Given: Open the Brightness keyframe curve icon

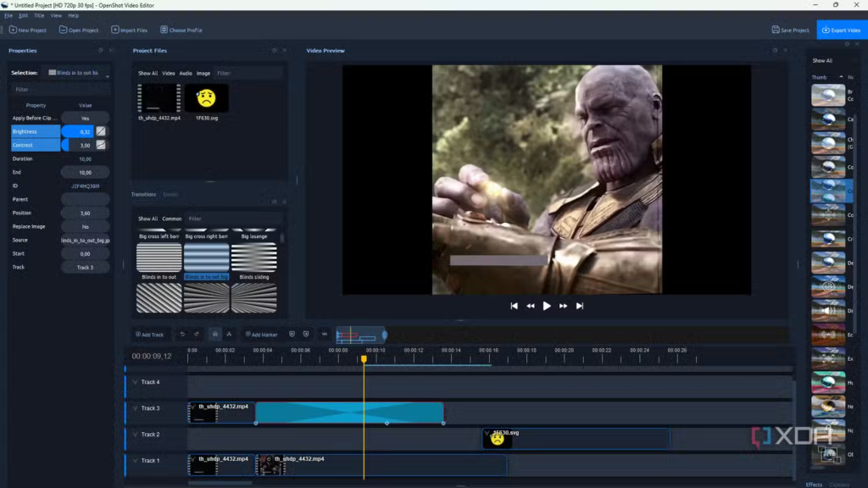Looking at the screenshot, I should click(x=101, y=131).
